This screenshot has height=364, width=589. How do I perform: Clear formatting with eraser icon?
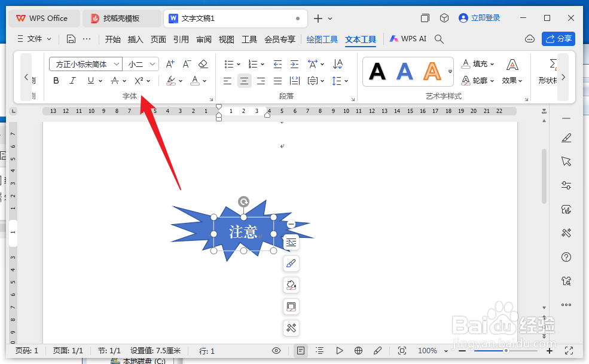(x=203, y=64)
